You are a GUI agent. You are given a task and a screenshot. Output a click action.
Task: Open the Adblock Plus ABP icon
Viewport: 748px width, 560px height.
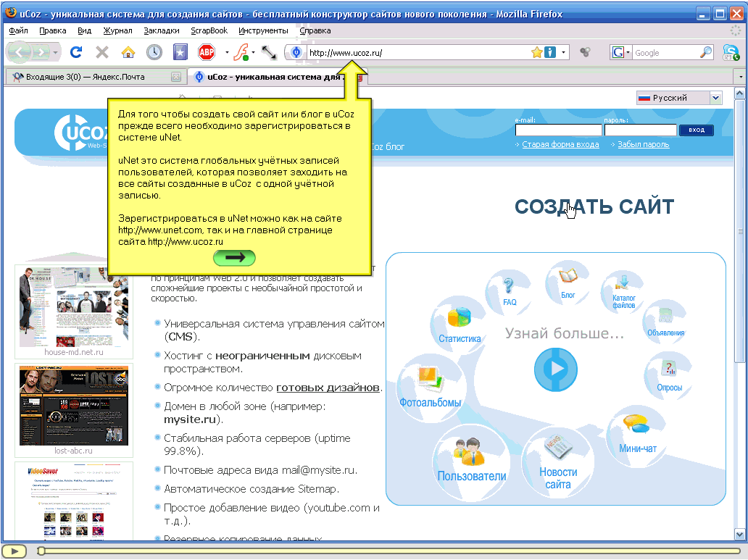(x=207, y=52)
